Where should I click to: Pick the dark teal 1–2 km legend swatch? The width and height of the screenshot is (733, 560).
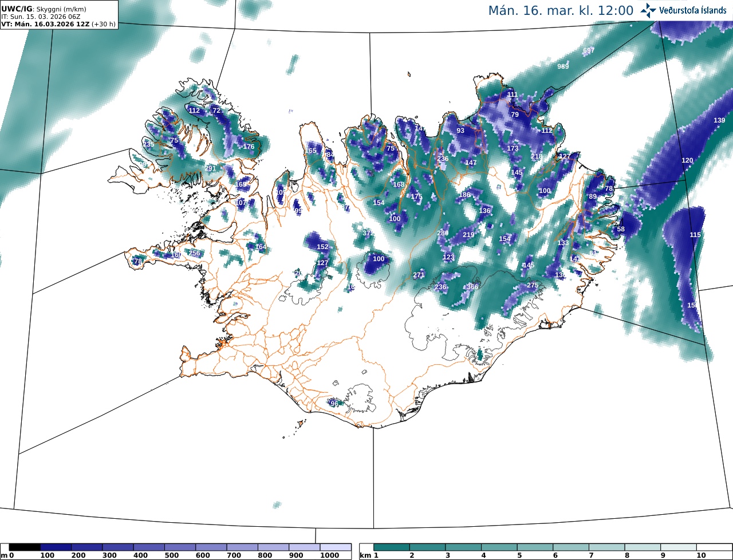(392, 547)
